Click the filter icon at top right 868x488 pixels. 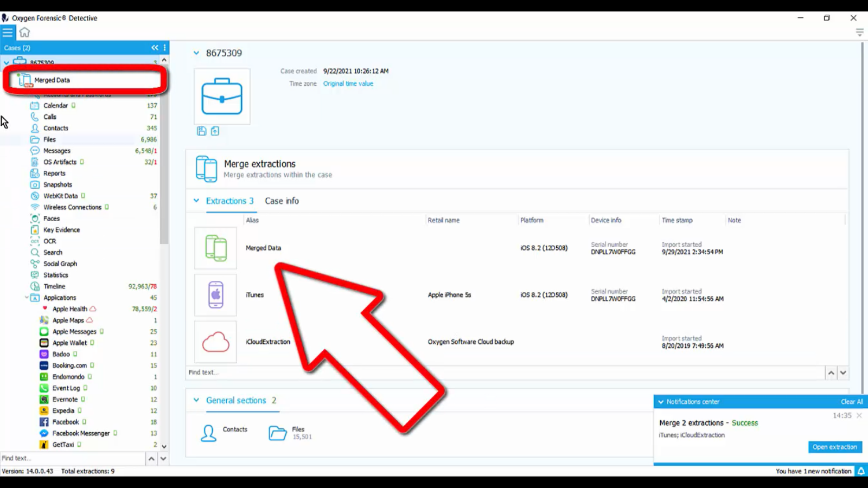(x=859, y=33)
